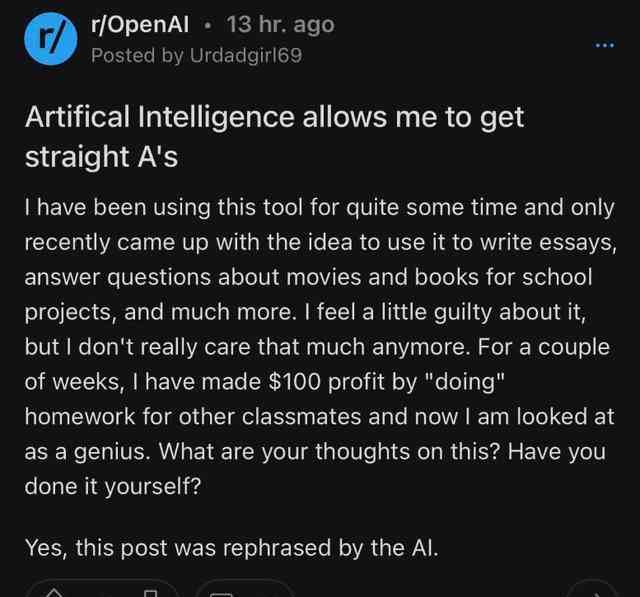The image size is (640, 597).
Task: Open comments using the comment bubble icon
Action: pyautogui.click(x=221, y=594)
